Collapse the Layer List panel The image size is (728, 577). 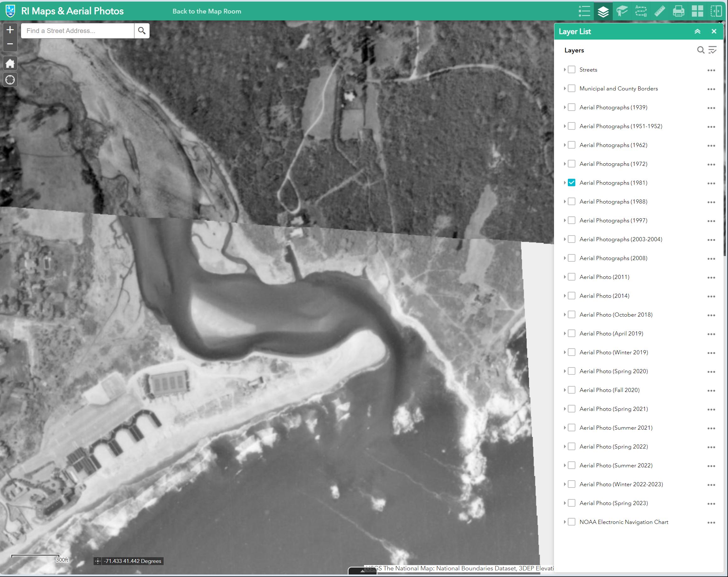point(697,31)
